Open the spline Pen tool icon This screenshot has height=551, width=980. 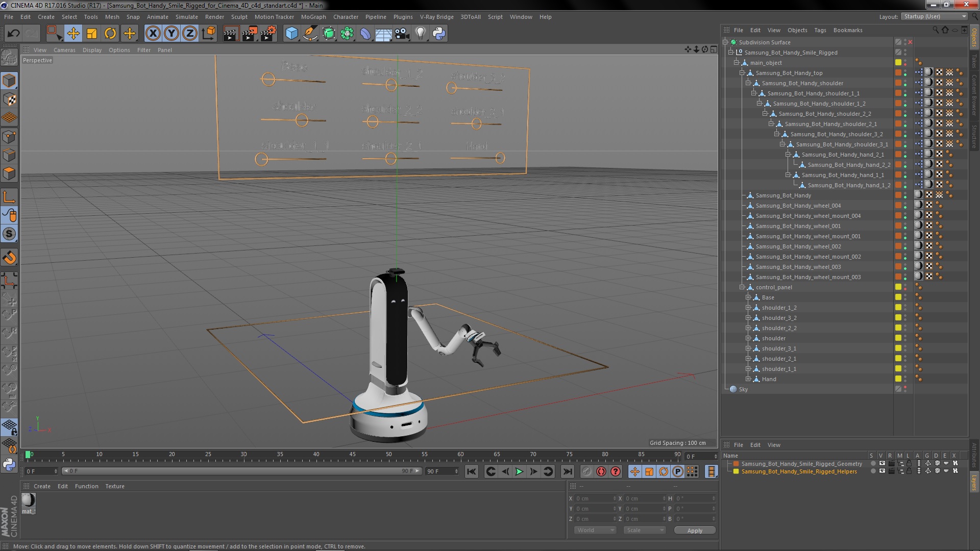coord(310,34)
